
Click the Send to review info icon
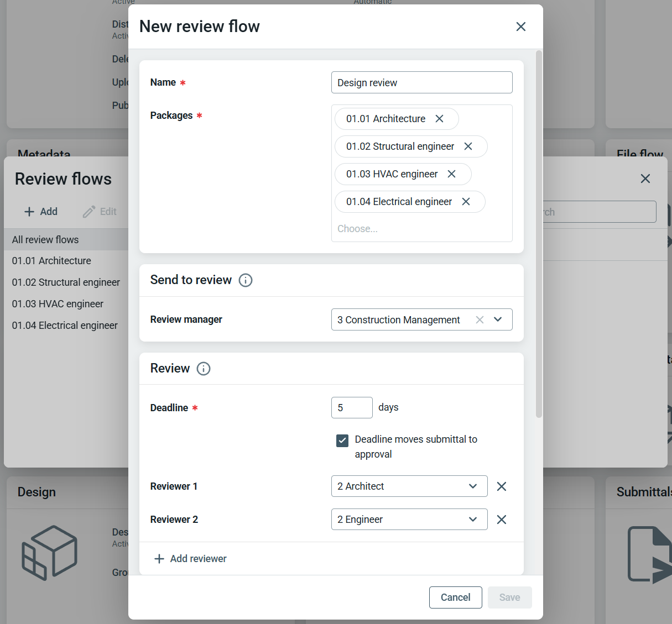tap(245, 280)
